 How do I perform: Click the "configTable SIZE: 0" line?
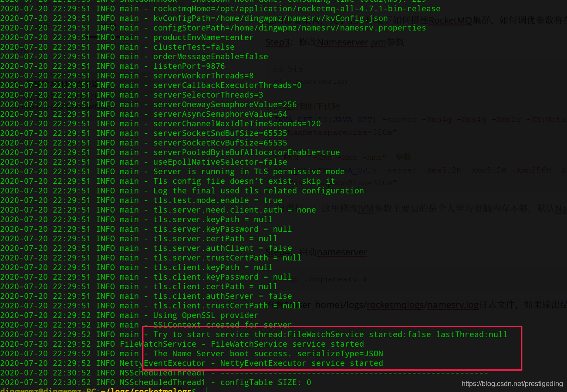click(265, 382)
